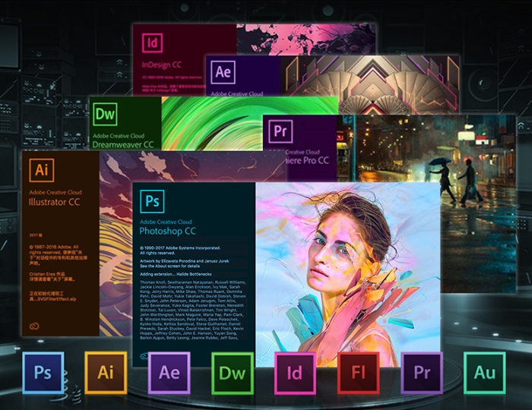
Task: Click Adobe Creative Cloud text on Dreamweaver splash
Action: (119, 136)
